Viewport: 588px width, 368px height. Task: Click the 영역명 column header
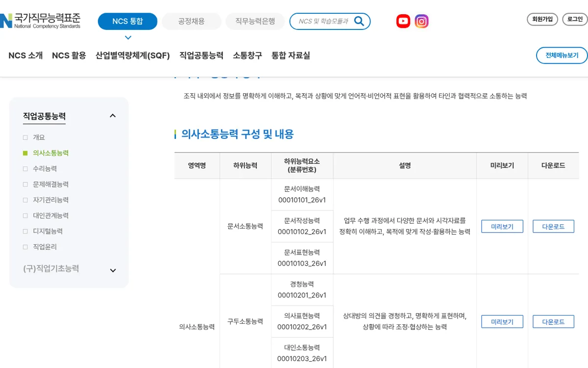point(197,166)
